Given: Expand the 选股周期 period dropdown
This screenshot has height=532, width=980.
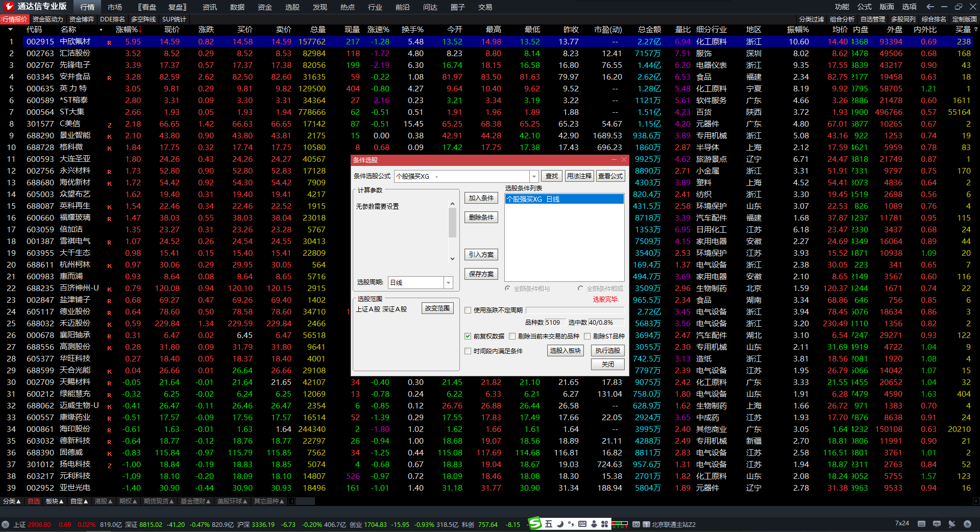Looking at the screenshot, I should coord(448,282).
